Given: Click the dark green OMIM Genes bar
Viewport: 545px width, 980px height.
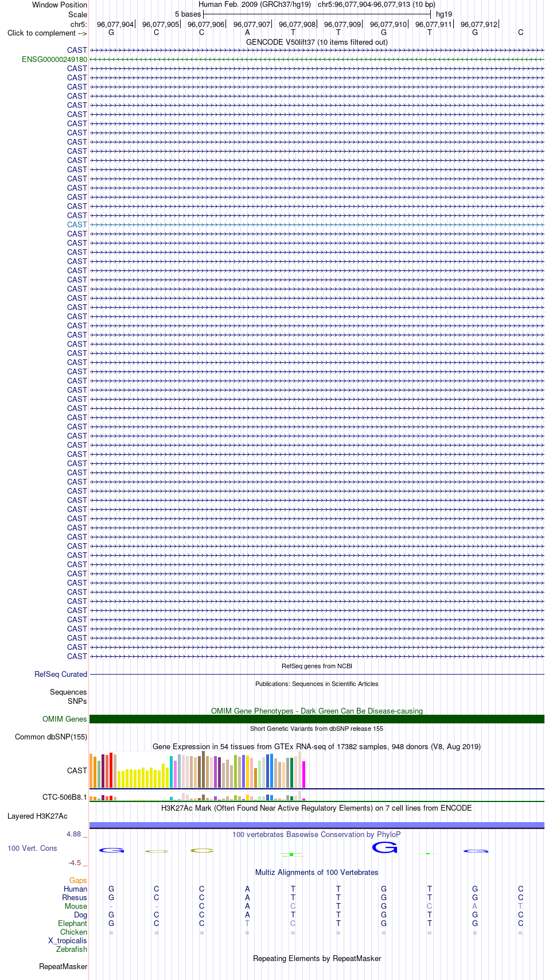Looking at the screenshot, I should 317,719.
